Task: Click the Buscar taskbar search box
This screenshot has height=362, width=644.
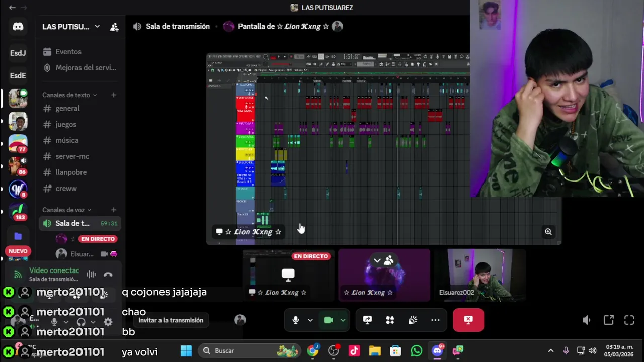Action: (250, 351)
